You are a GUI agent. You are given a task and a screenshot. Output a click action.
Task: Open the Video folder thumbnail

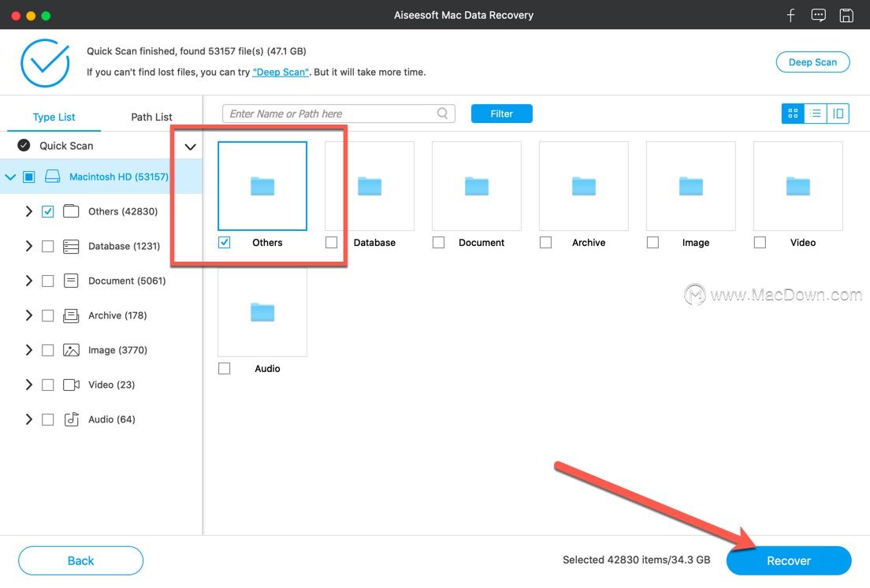point(797,186)
